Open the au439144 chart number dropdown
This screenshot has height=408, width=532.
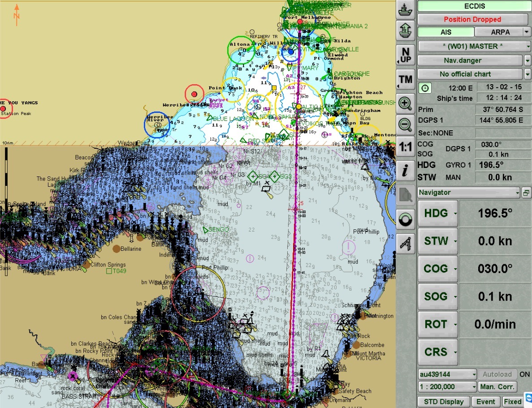447,374
